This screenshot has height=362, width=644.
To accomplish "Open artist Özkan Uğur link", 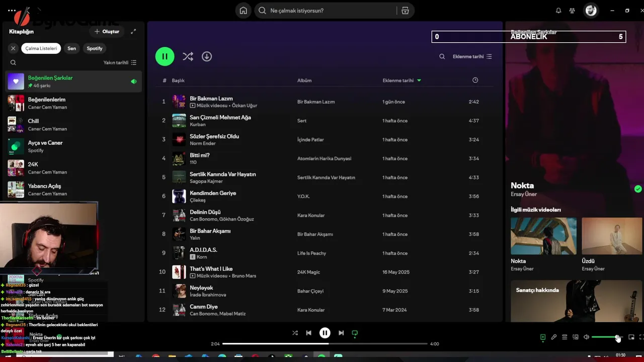I will [245, 106].
